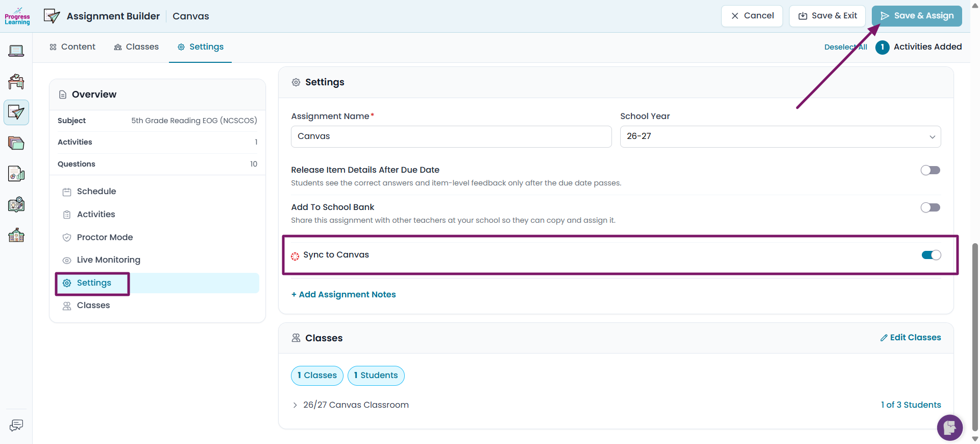Click the Classes section people icon
This screenshot has width=980, height=444.
(296, 338)
